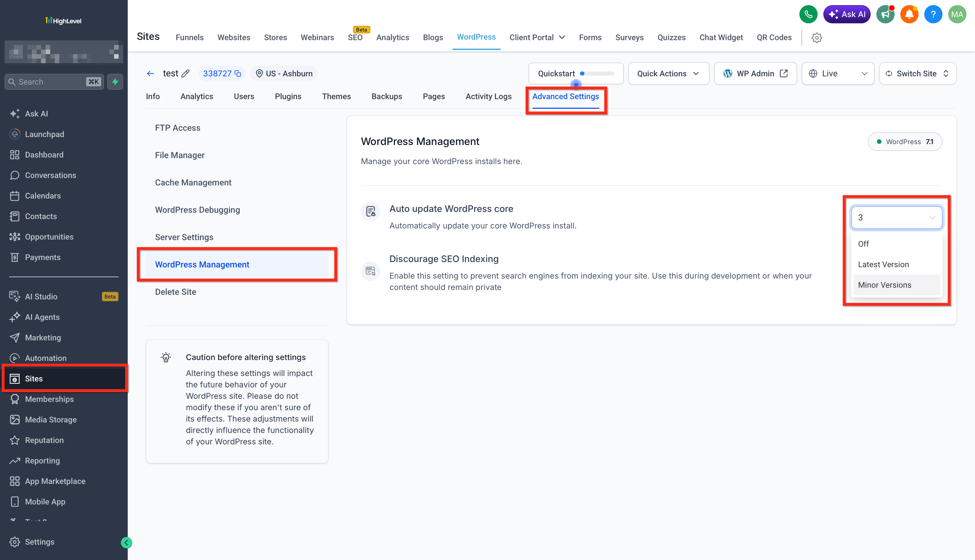Viewport: 975px width, 560px height.
Task: Focus the sidebar Search field
Action: [54, 81]
